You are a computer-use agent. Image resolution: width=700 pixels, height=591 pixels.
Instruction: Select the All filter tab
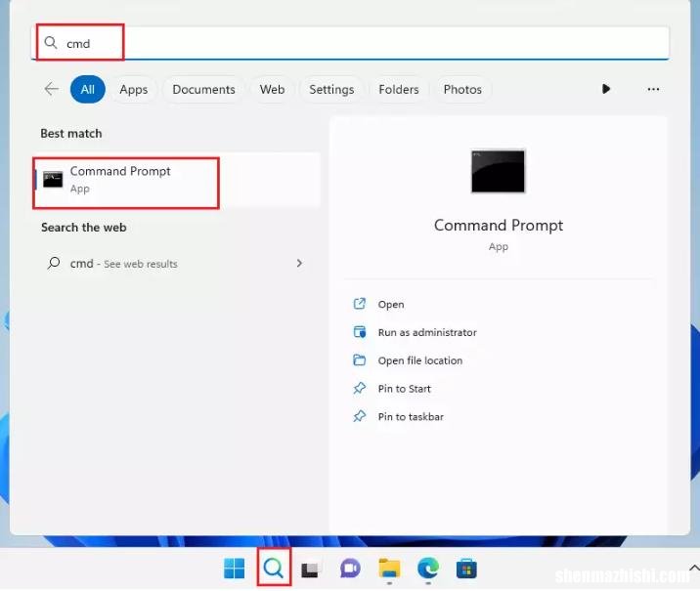coord(88,89)
